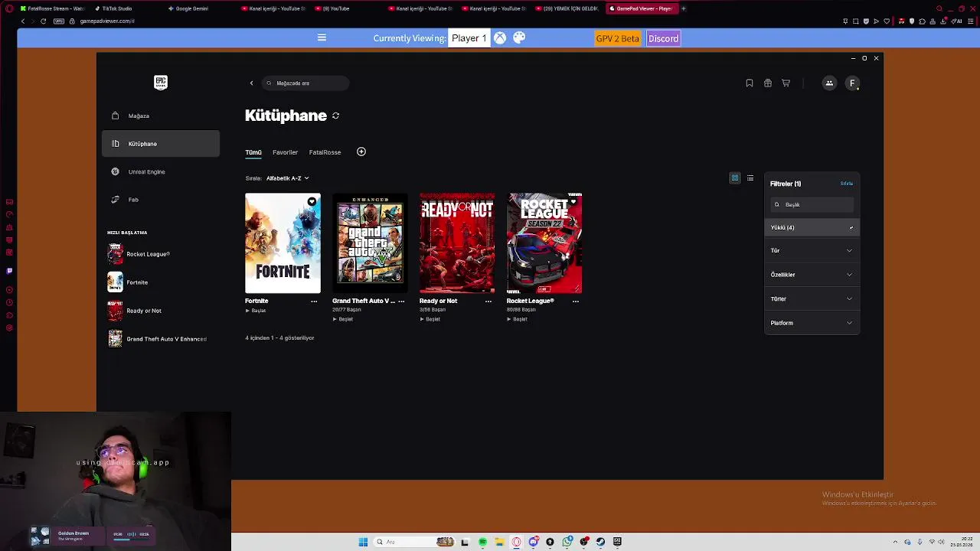The height and width of the screenshot is (551, 980).
Task: Open the Sırala Alfabetik A-Z sort dropdown
Action: (x=287, y=178)
